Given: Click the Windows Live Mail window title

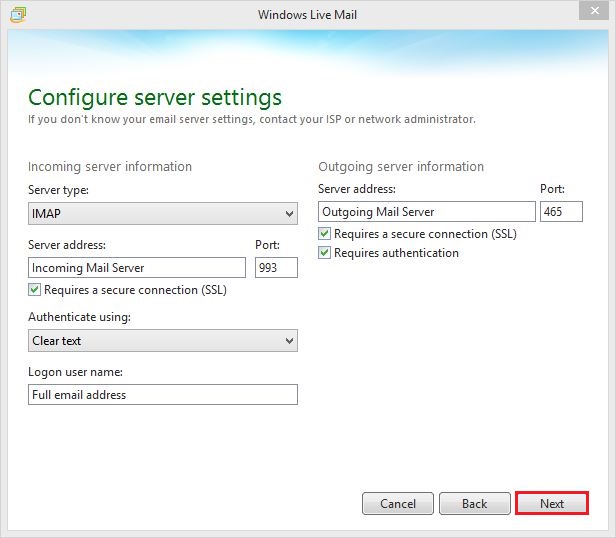Looking at the screenshot, I should [x=307, y=15].
